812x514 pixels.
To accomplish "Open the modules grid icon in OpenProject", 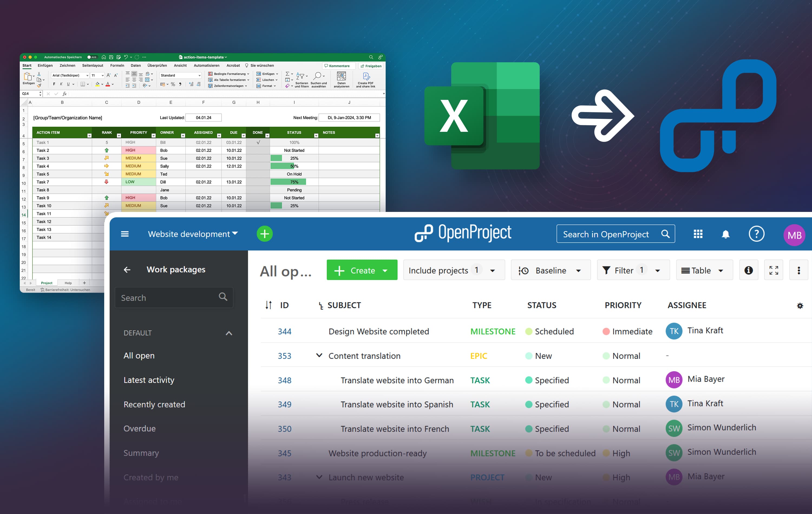I will (x=698, y=234).
